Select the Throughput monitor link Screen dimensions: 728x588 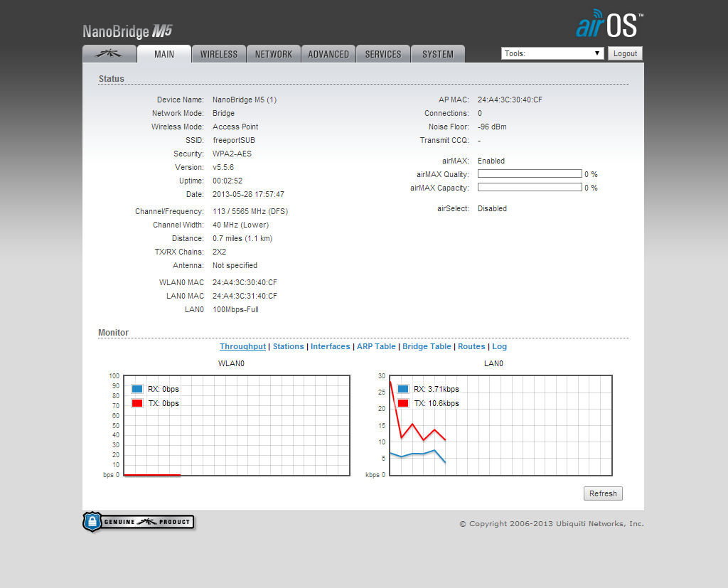(242, 346)
